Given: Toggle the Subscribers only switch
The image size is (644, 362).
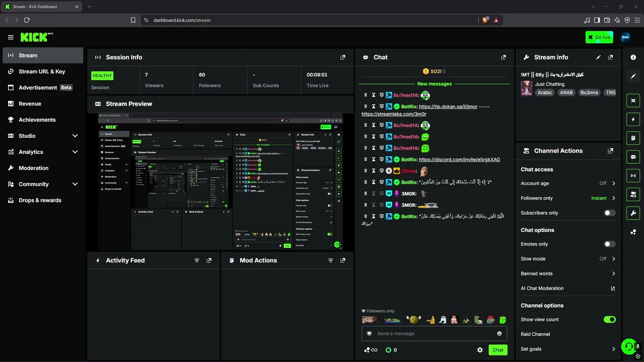Looking at the screenshot, I should point(609,213).
